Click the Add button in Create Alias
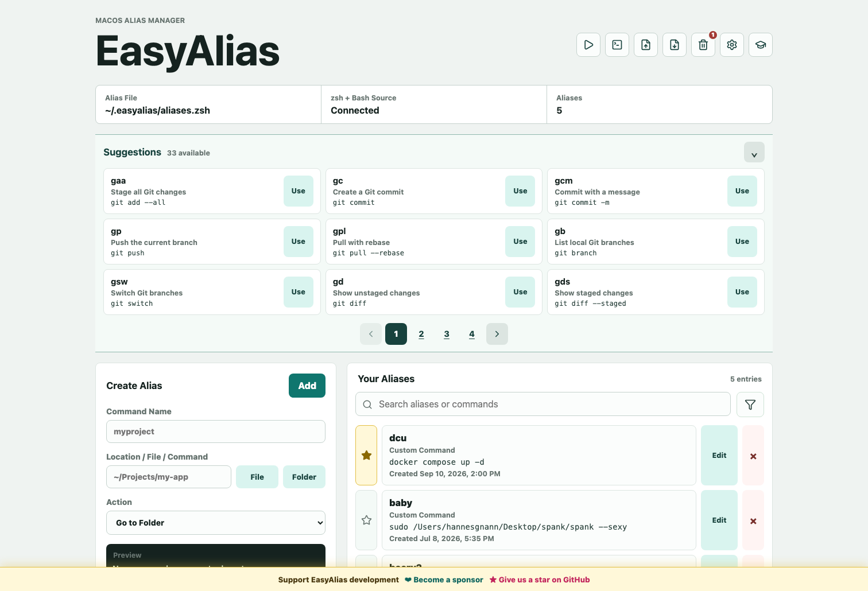Screen dimensions: 868x591 pyautogui.click(x=307, y=386)
